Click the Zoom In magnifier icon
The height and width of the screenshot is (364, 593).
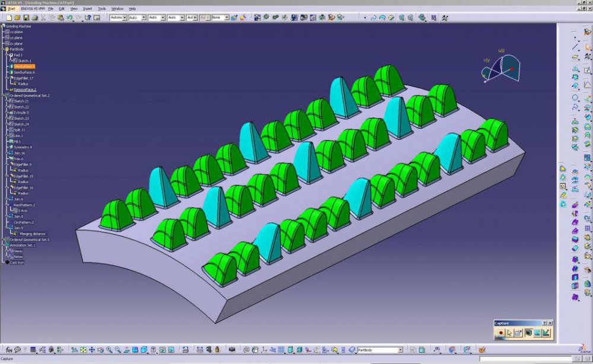tap(109, 350)
